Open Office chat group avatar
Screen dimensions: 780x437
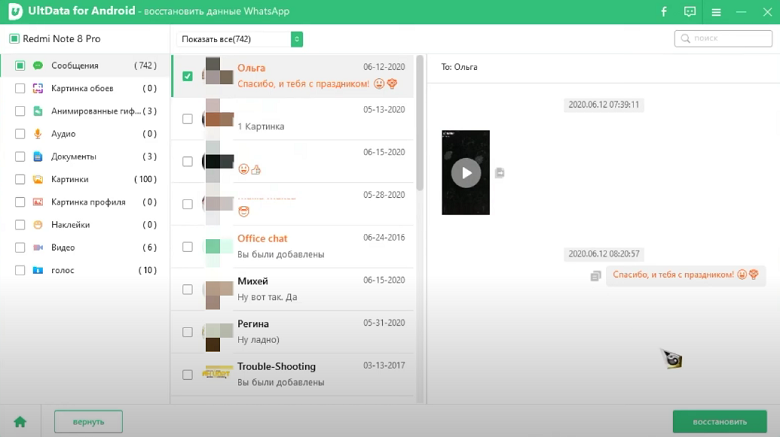point(218,246)
